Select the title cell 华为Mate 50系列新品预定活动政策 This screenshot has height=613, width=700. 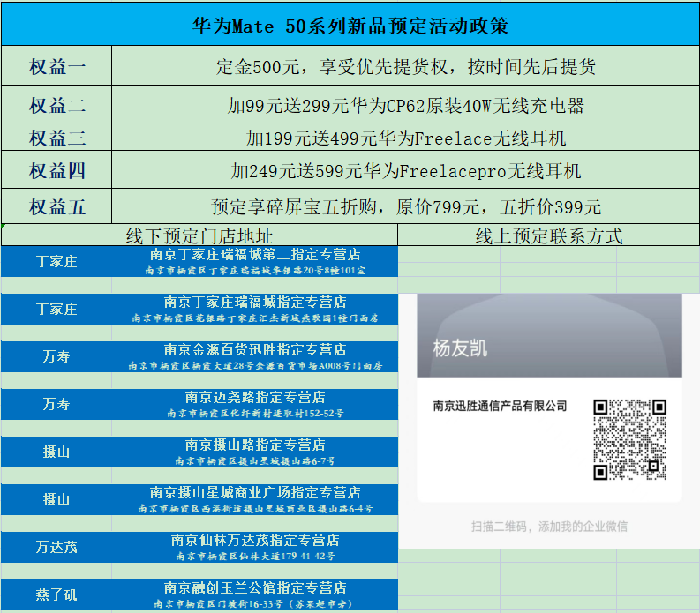(x=350, y=24)
